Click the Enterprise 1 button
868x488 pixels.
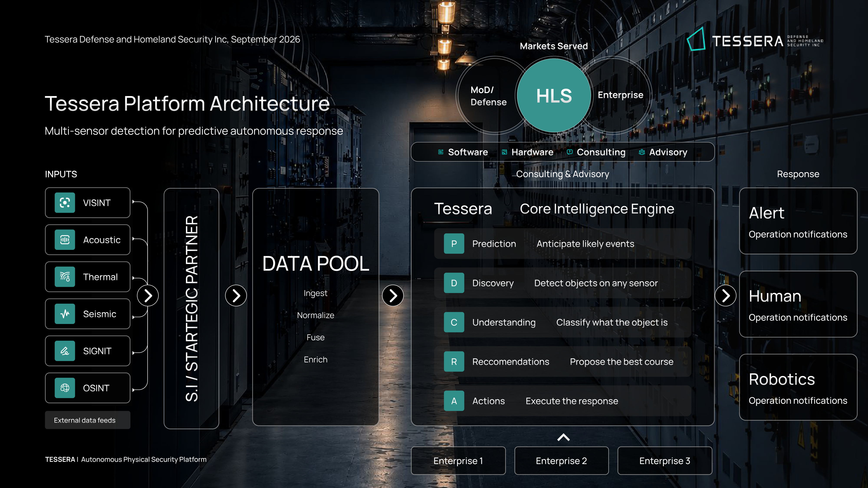(x=458, y=461)
